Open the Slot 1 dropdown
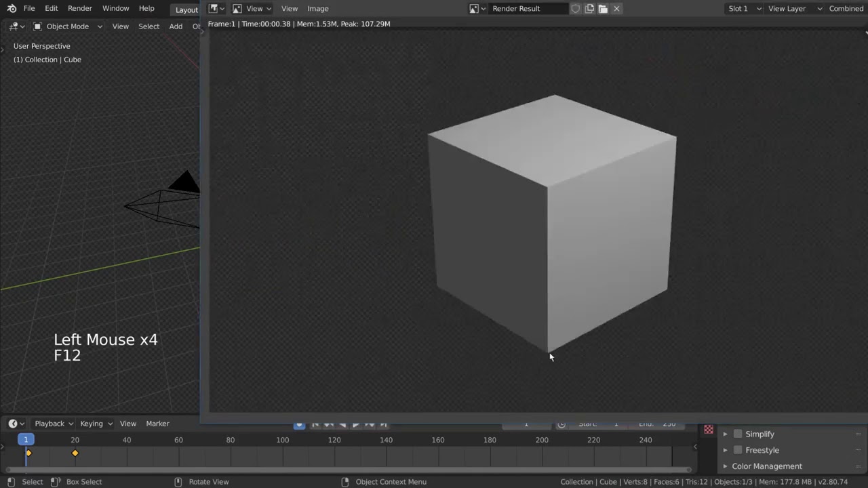868x488 pixels. tap(744, 8)
